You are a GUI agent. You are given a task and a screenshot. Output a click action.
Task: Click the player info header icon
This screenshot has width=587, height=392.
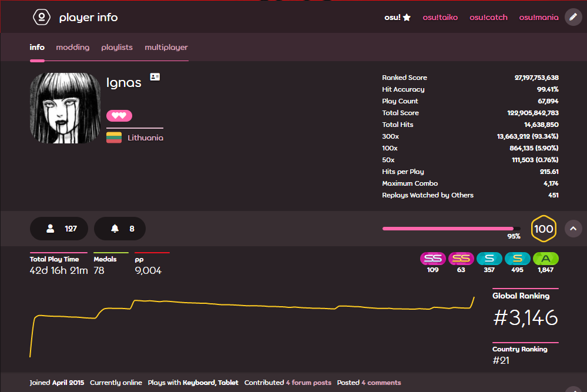pos(42,17)
